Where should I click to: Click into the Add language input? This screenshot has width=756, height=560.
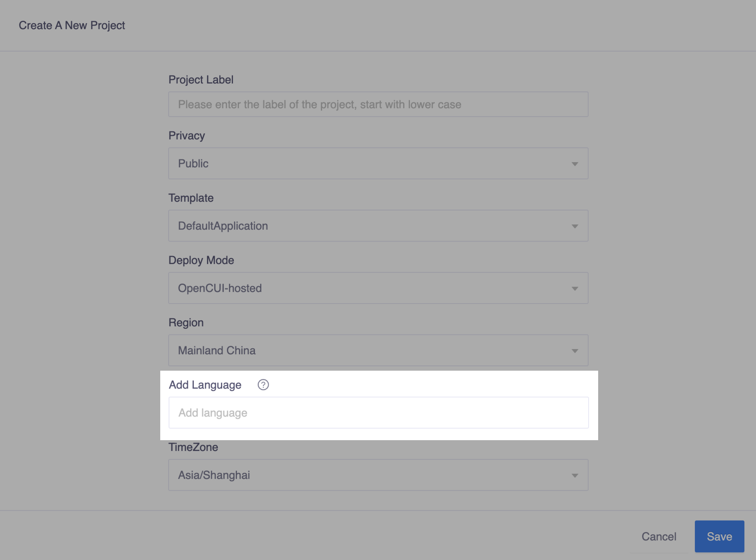[378, 413]
